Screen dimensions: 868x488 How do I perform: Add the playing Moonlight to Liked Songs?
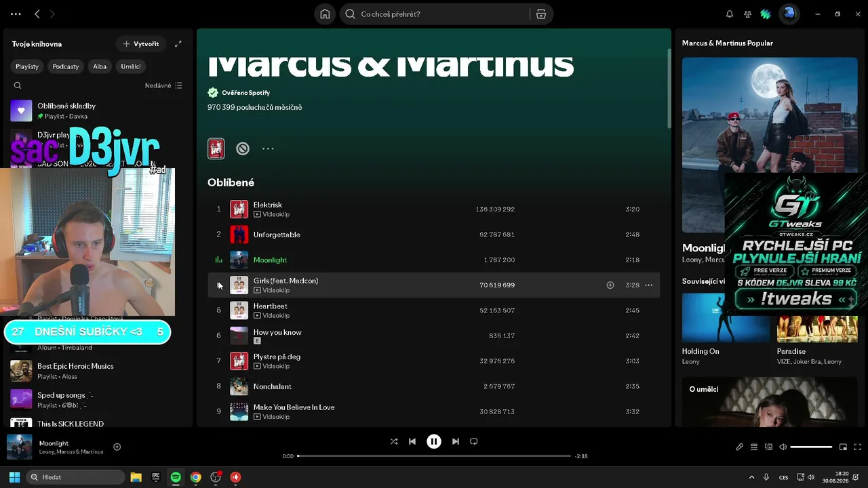117,447
